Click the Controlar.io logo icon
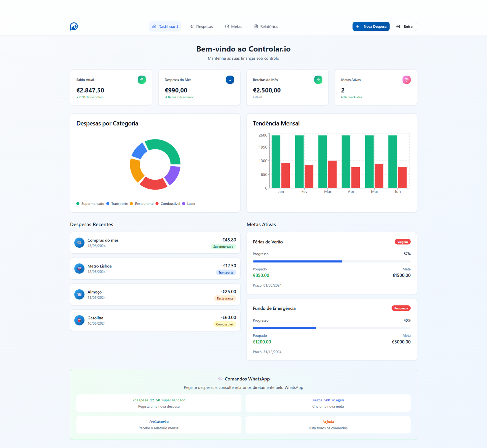 pyautogui.click(x=74, y=26)
